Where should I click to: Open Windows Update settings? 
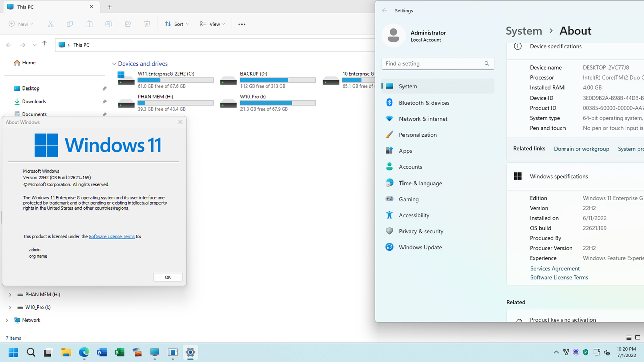(x=438, y=247)
